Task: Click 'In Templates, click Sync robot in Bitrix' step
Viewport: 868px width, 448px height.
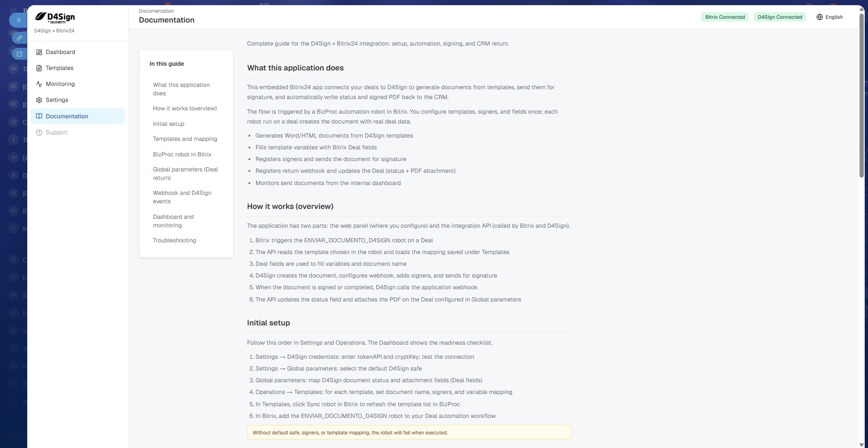Action: click(x=357, y=404)
